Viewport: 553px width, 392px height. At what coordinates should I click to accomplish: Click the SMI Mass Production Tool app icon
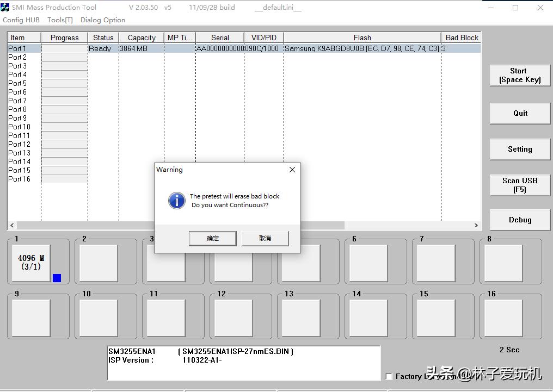[x=5, y=7]
